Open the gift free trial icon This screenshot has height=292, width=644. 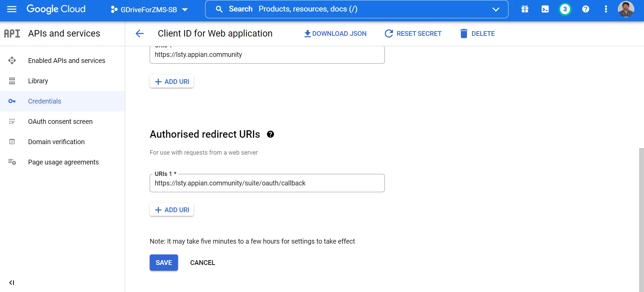[525, 9]
